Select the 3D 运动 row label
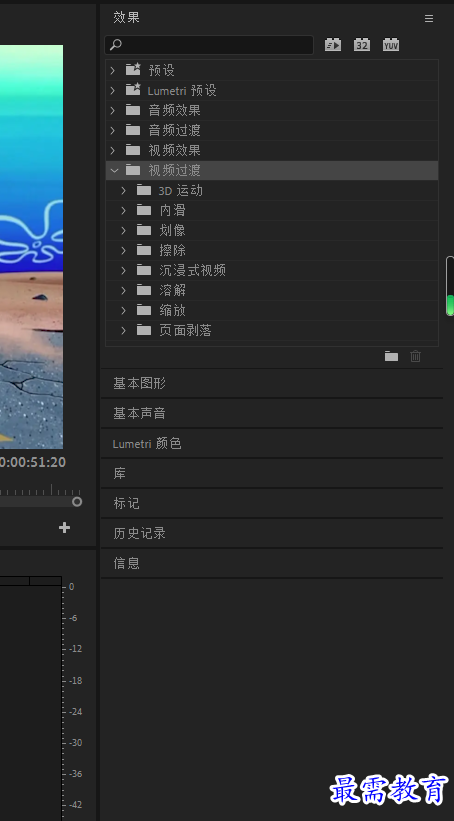The width and height of the screenshot is (454, 821). pos(181,190)
